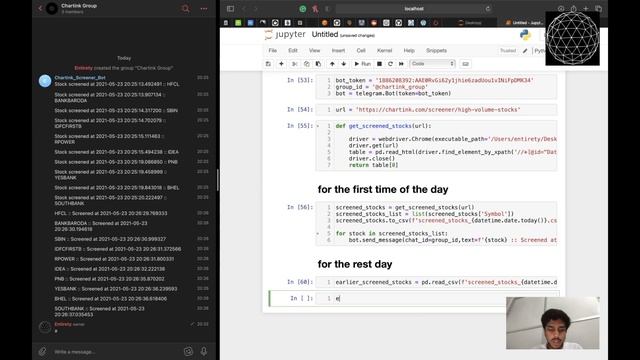Insert a cell below with plus icon

tap(281, 64)
